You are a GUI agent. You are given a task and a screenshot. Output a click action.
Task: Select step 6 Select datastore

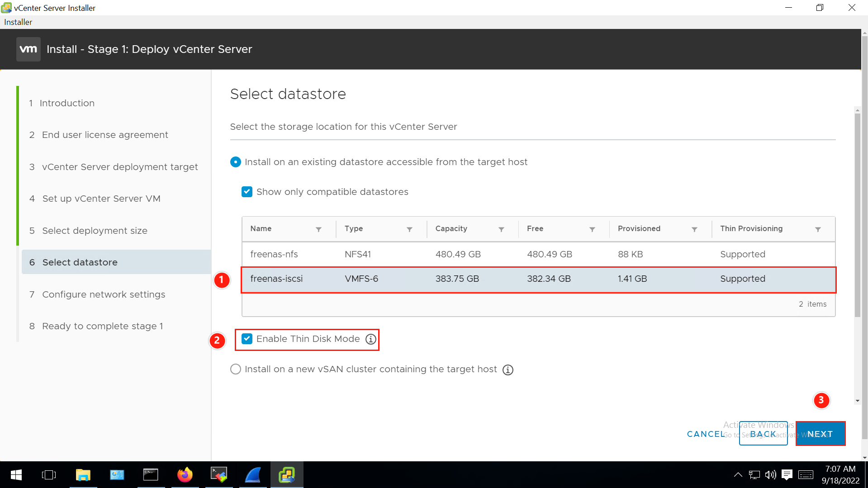(x=116, y=262)
